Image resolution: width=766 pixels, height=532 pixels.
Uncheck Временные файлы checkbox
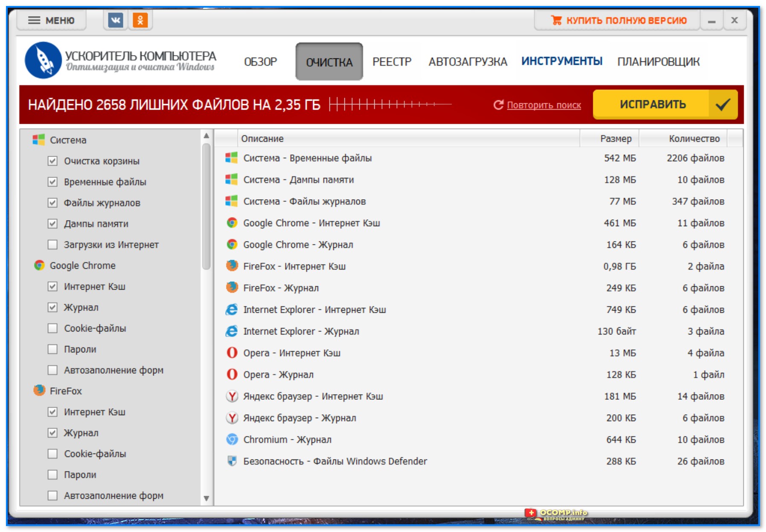[52, 182]
